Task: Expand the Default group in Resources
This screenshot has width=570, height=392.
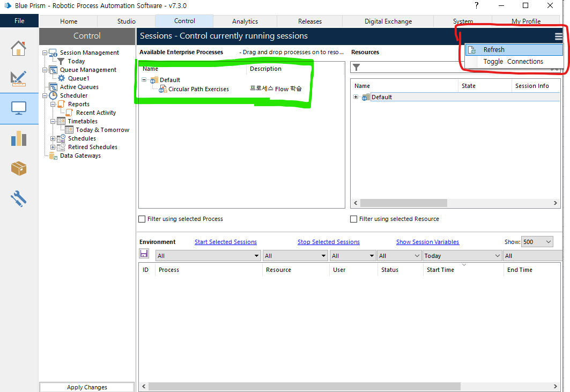Action: click(356, 97)
